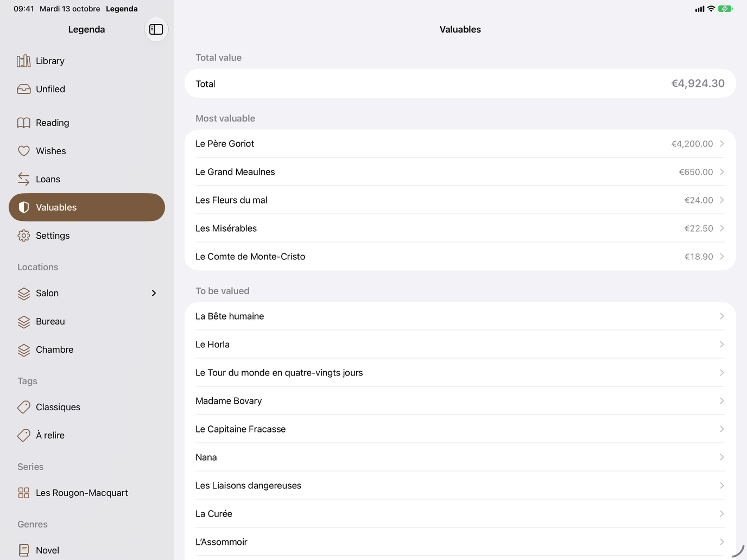Open Le Tour du monde en quatre-vingts jours
The height and width of the screenshot is (560, 747).
pyautogui.click(x=460, y=372)
